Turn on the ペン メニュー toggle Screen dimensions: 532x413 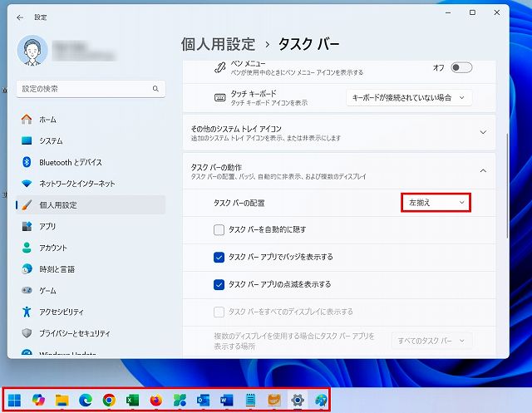pos(461,67)
